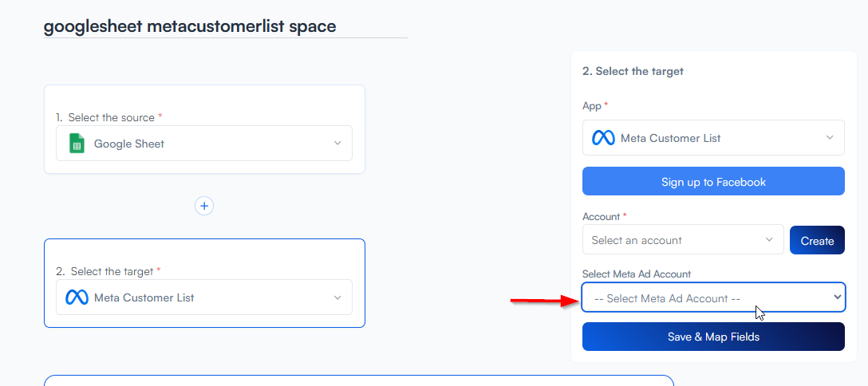Click the '2. Select the target' panel heading
Screen dimensions: 868x386
pos(633,71)
